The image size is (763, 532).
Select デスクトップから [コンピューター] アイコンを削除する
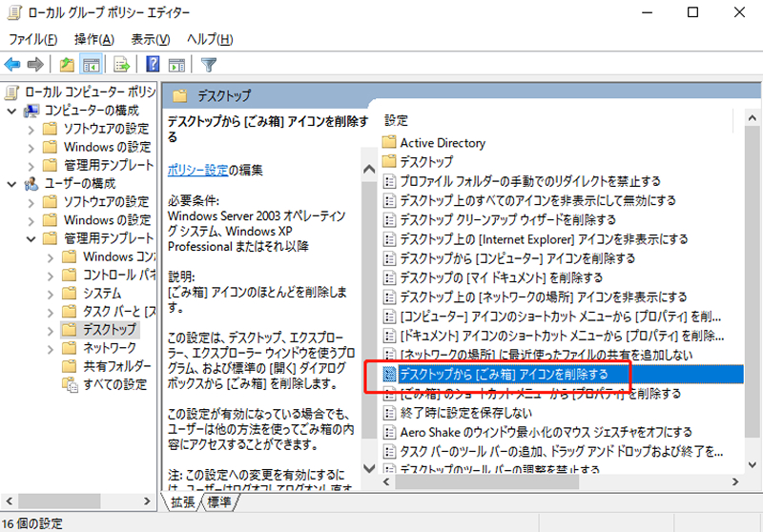(517, 258)
